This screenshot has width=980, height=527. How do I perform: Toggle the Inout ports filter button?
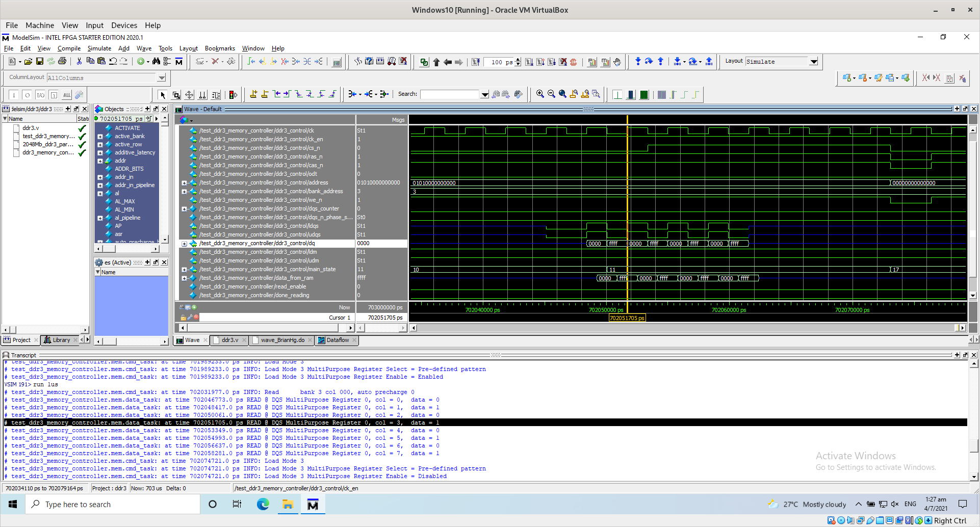[40, 95]
